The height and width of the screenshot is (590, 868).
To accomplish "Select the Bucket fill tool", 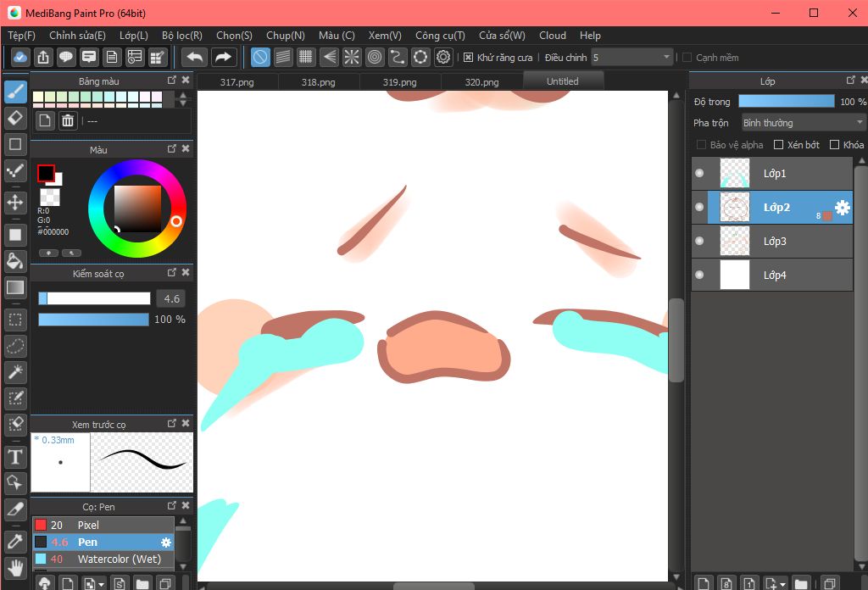I will click(x=15, y=261).
